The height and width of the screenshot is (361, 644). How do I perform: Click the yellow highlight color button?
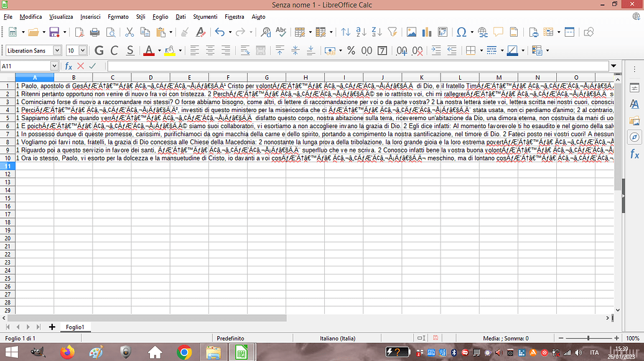tap(168, 50)
